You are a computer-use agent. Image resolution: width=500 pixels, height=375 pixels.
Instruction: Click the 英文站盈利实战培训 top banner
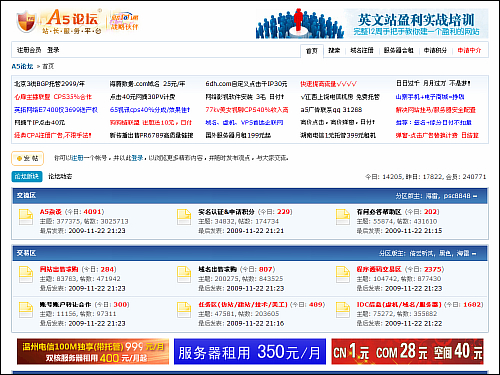(372, 24)
